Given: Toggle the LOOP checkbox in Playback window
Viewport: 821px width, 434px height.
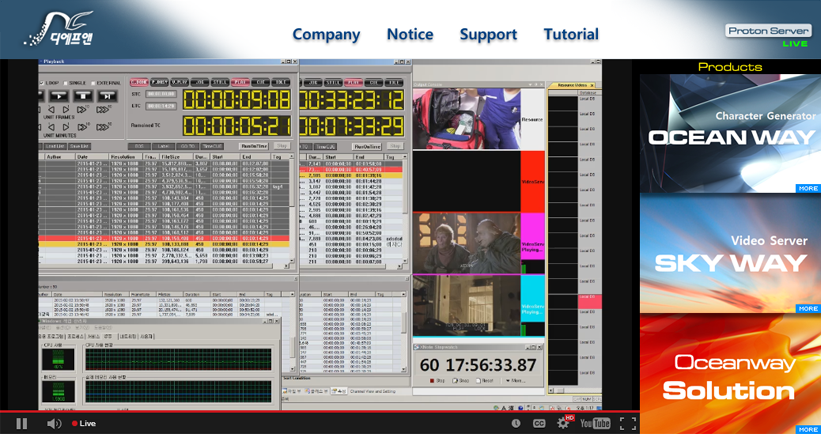Looking at the screenshot, I should (42, 83).
